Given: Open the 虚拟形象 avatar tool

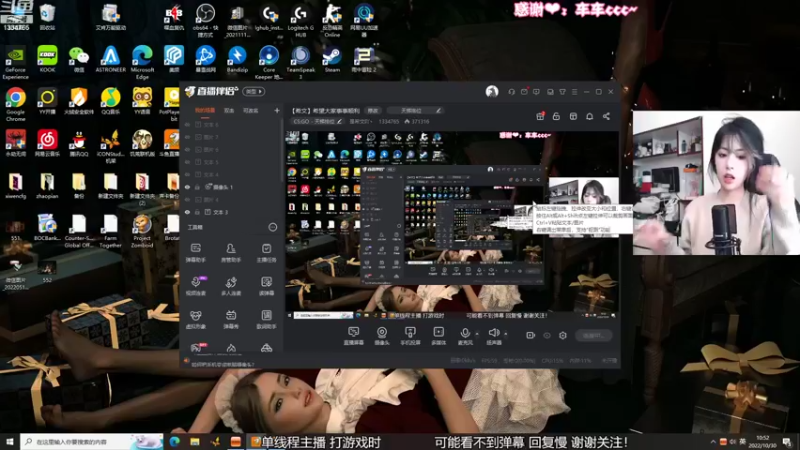Looking at the screenshot, I should pos(195,319).
